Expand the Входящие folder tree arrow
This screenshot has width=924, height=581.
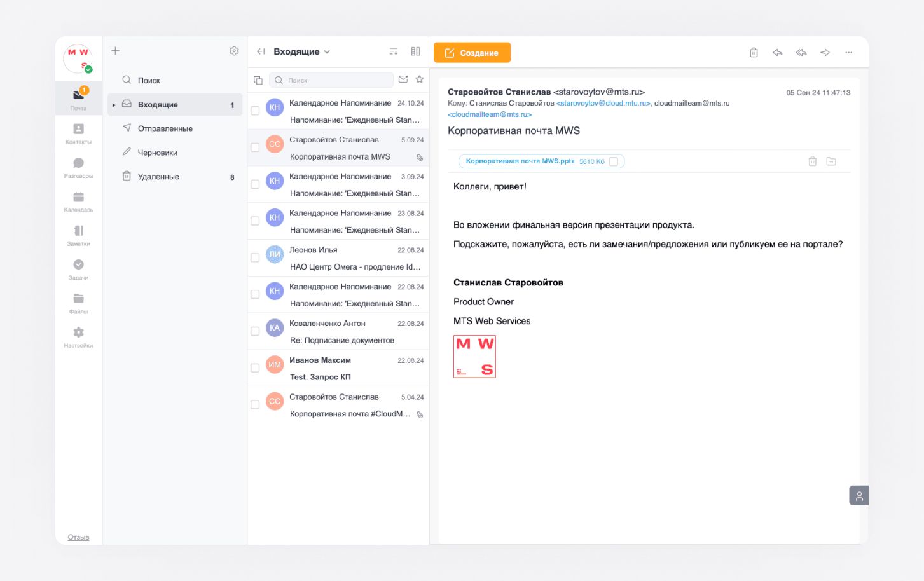113,105
